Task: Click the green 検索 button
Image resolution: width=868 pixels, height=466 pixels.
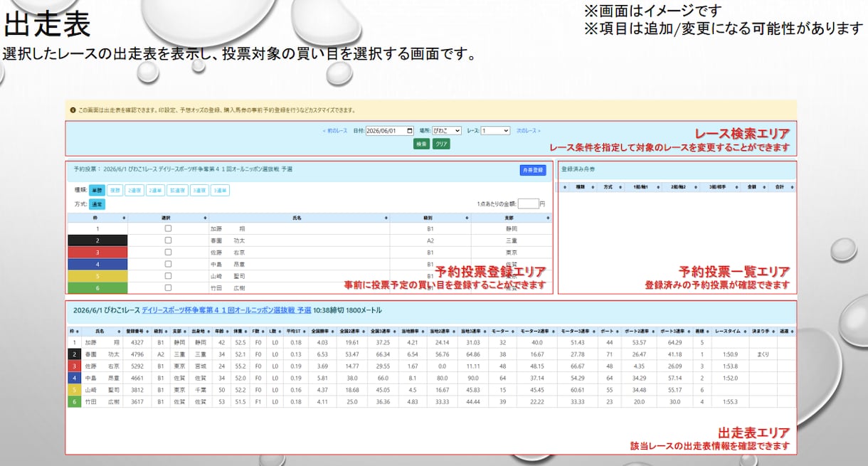Action: click(422, 144)
